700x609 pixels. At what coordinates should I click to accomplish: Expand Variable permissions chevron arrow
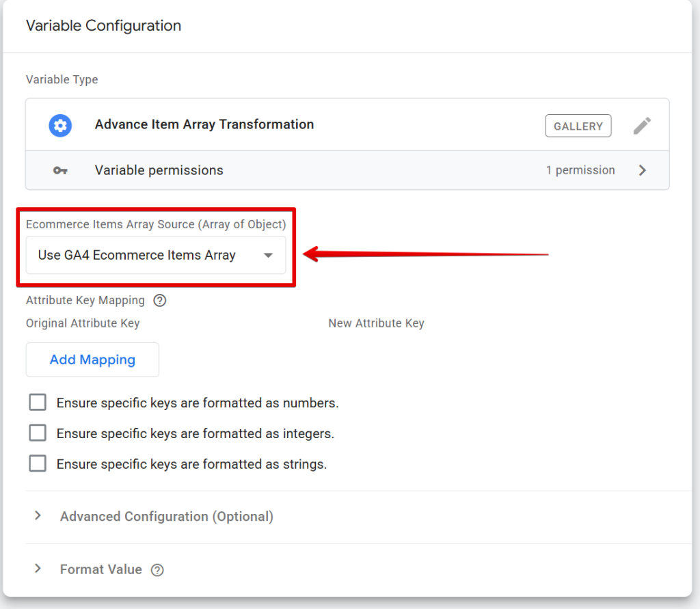(643, 170)
